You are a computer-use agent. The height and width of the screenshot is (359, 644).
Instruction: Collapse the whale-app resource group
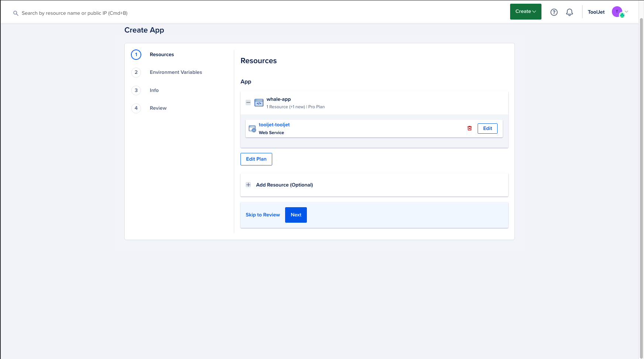pos(248,103)
